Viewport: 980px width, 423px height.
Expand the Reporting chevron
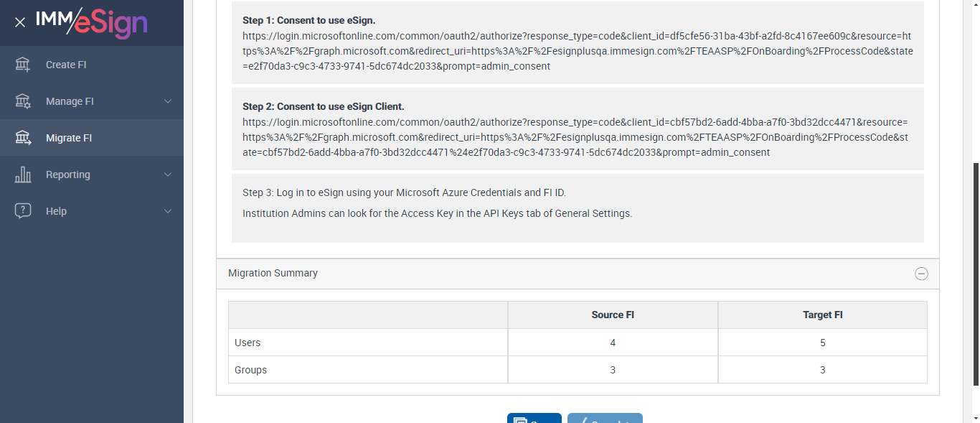(168, 175)
